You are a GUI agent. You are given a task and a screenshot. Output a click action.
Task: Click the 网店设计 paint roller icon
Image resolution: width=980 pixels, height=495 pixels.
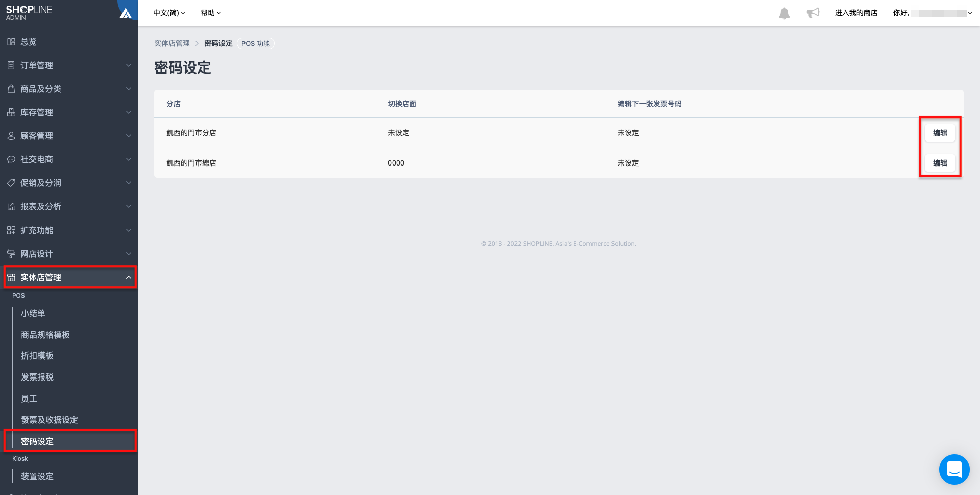(11, 254)
